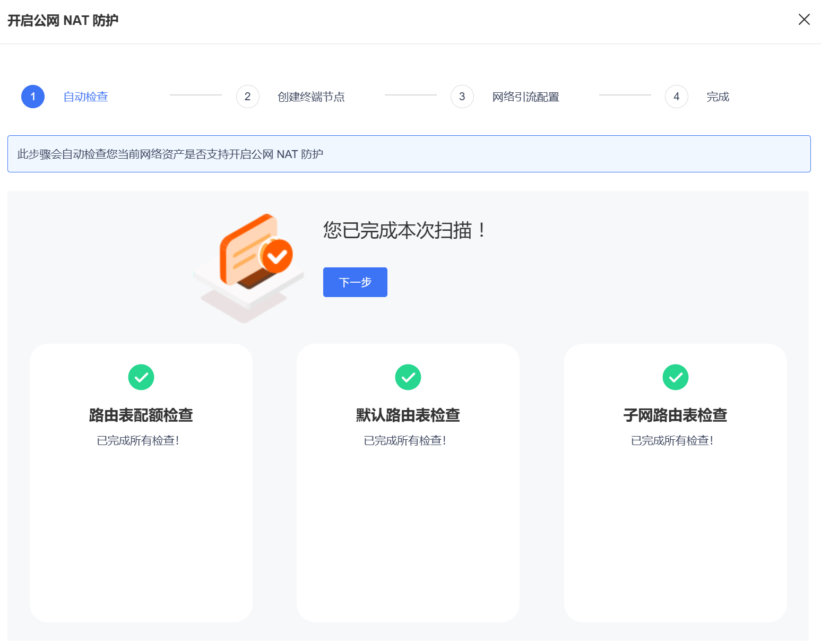
Task: Click green checkmark above 路由表配额检查
Action: click(141, 377)
